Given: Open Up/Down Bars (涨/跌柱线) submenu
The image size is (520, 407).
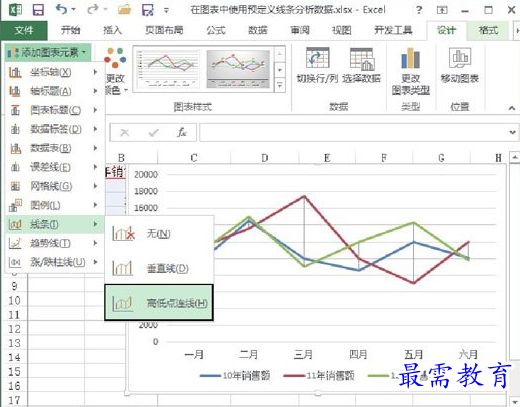Looking at the screenshot, I should 54,262.
